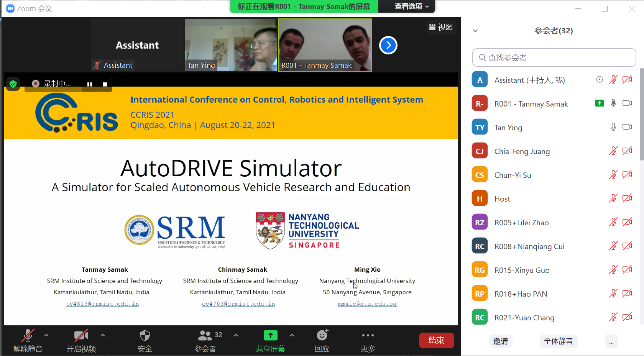
Task: Select R005+Lilei Zhao in participants list
Action: [521, 223]
